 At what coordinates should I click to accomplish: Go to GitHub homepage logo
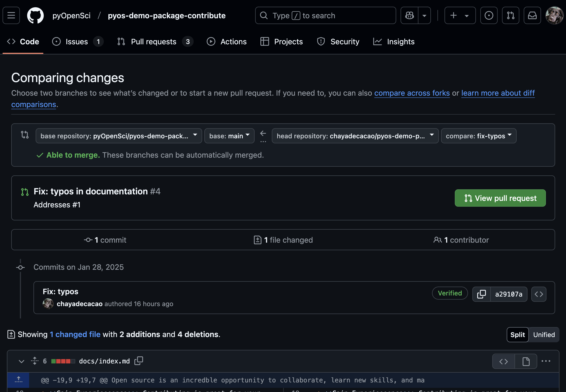pyautogui.click(x=35, y=16)
